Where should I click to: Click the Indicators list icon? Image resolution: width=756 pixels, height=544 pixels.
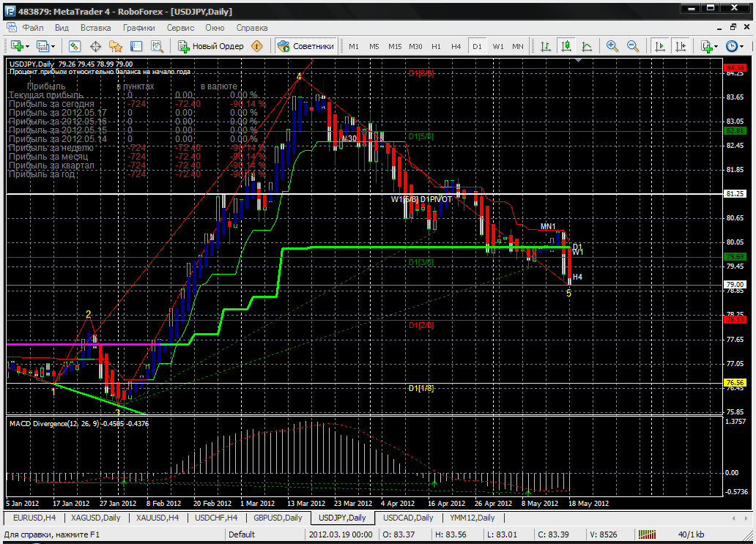706,46
